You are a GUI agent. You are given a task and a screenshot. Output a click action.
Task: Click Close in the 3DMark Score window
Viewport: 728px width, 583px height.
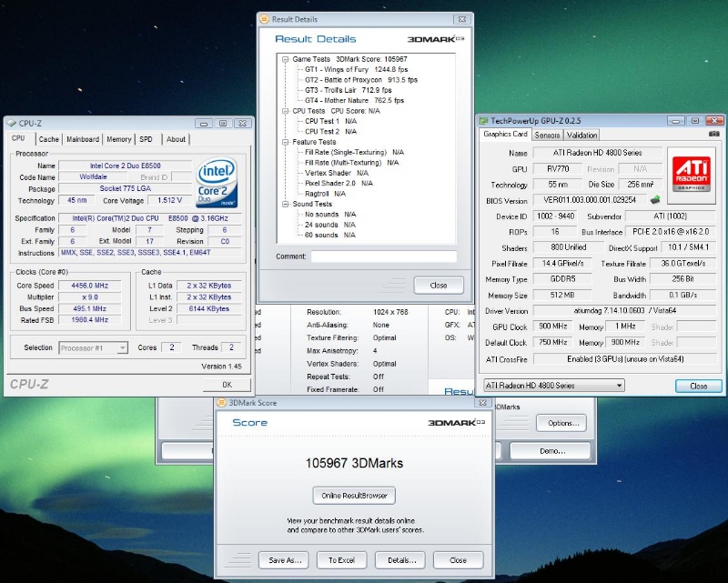458,560
